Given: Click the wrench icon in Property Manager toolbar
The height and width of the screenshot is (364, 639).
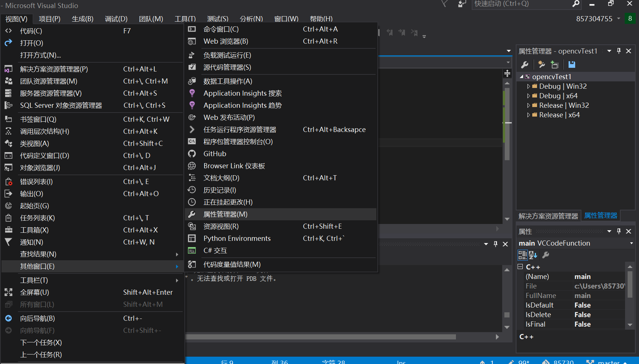Looking at the screenshot, I should tap(525, 65).
